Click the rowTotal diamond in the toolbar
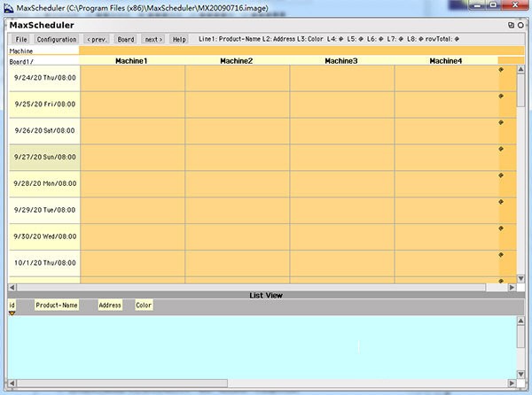532x395 pixels. pyautogui.click(x=457, y=39)
